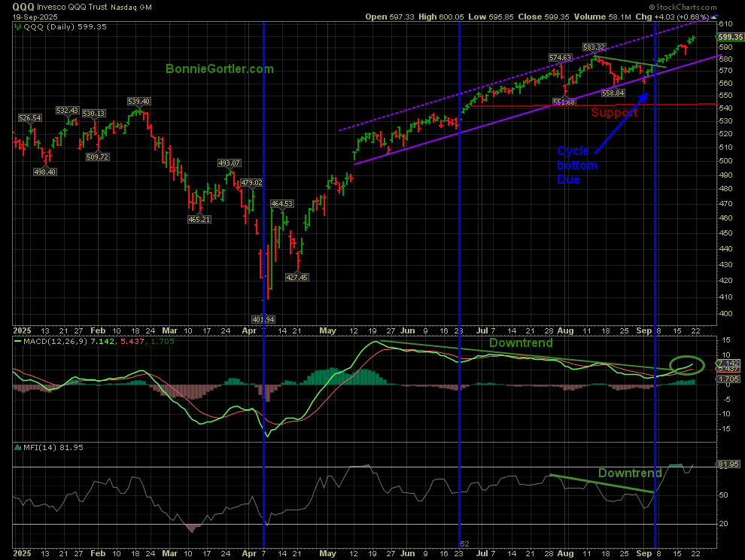Click the small icon beside MFI(14) label
745x560 pixels.
pos(17,448)
